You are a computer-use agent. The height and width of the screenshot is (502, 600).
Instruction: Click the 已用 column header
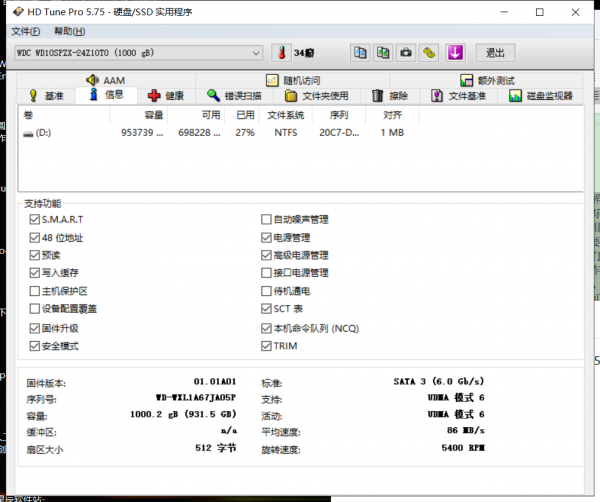242,115
